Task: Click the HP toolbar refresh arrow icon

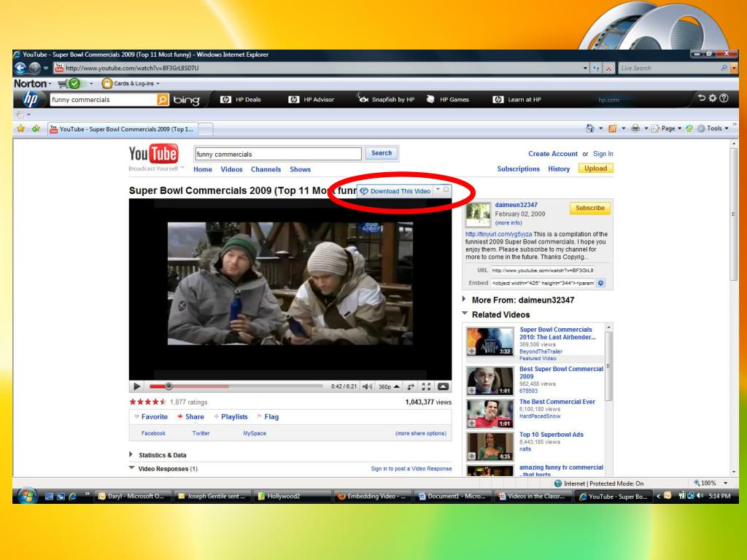Action: point(701,98)
